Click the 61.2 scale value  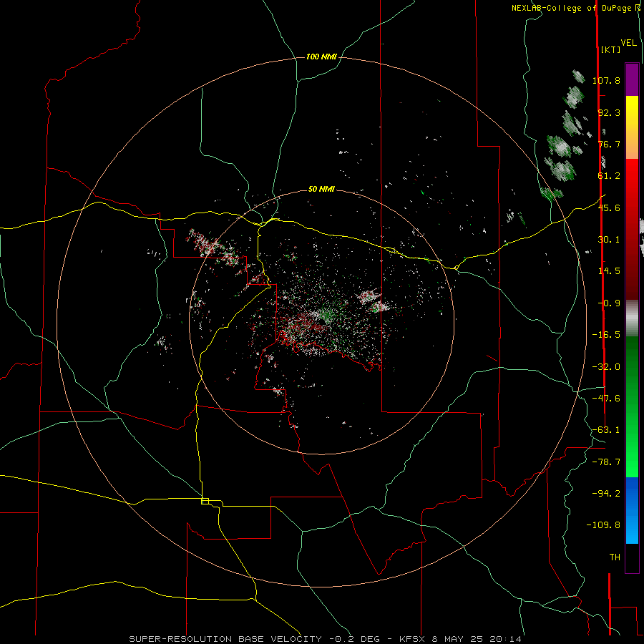pos(609,176)
